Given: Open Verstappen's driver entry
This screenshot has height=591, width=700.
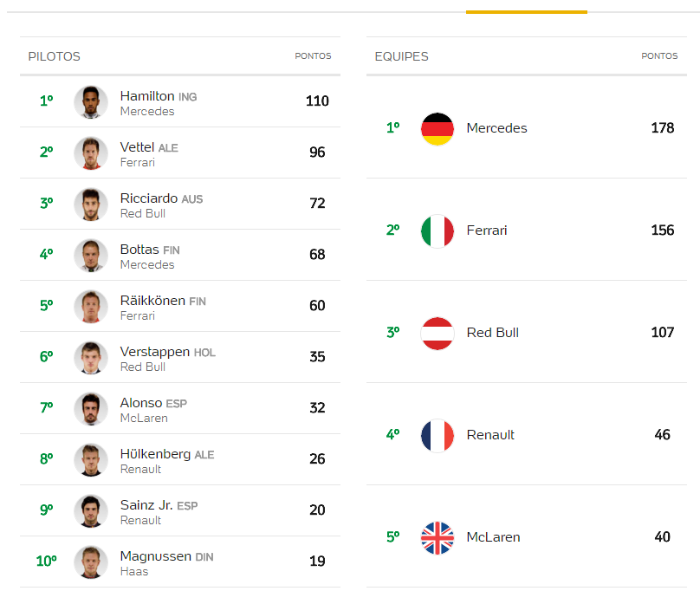Looking at the screenshot, I should pyautogui.click(x=180, y=357).
